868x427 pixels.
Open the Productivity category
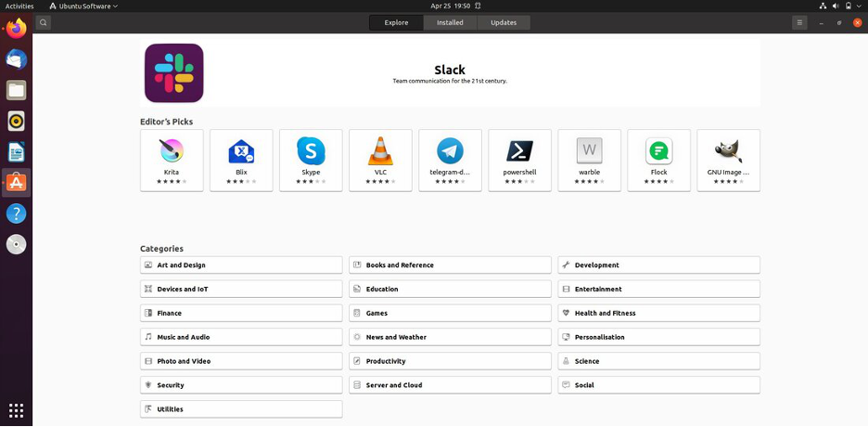450,361
